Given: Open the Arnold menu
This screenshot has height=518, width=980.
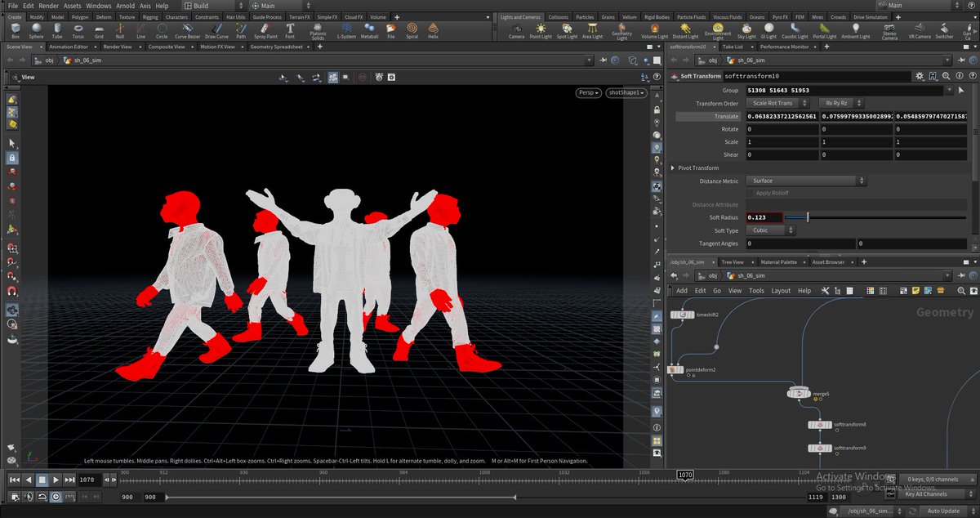Looking at the screenshot, I should click(124, 6).
